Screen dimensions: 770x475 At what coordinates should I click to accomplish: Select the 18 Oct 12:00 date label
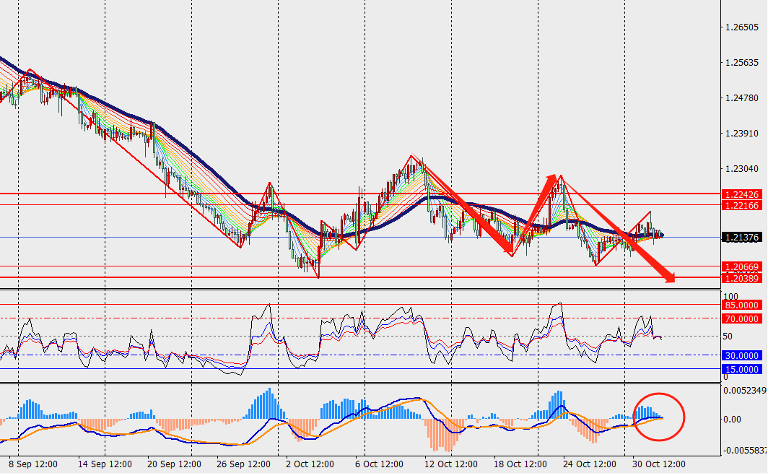(x=520, y=465)
